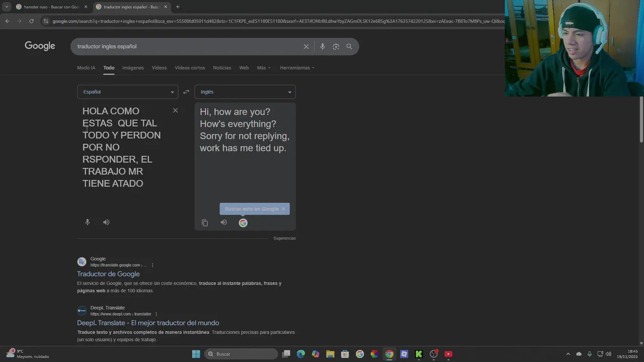Screen dimensions: 644x362
Task: Clear the Spanish source text
Action: point(175,110)
